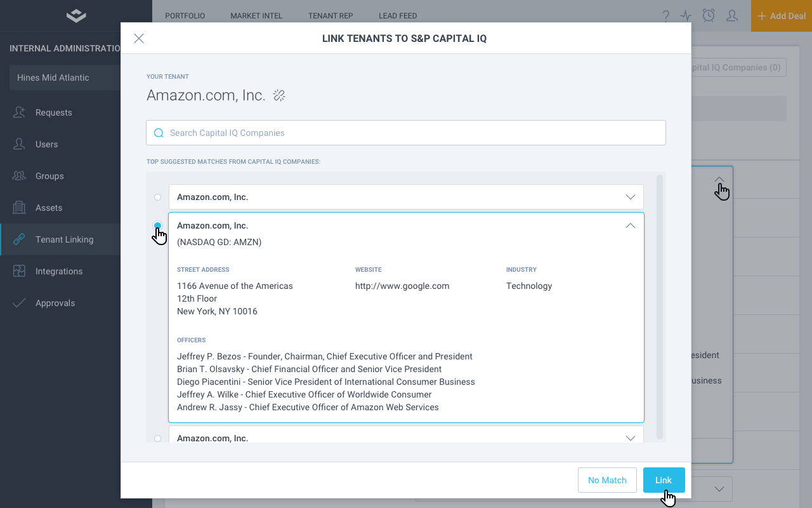
Task: Click the No Match button
Action: click(x=607, y=480)
